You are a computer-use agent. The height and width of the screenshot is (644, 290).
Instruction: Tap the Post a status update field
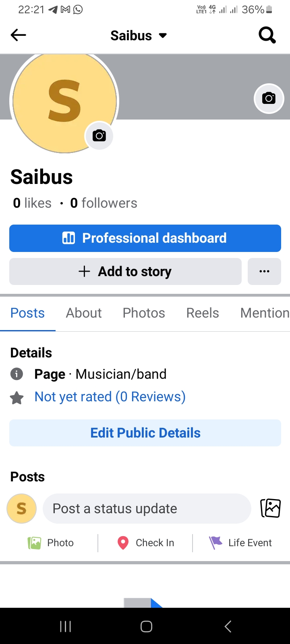pos(147,508)
